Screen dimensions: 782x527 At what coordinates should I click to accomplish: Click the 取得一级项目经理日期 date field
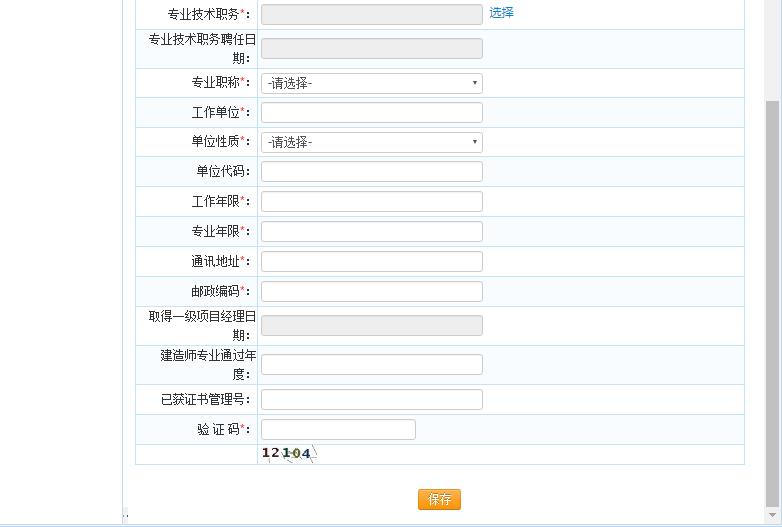point(371,325)
